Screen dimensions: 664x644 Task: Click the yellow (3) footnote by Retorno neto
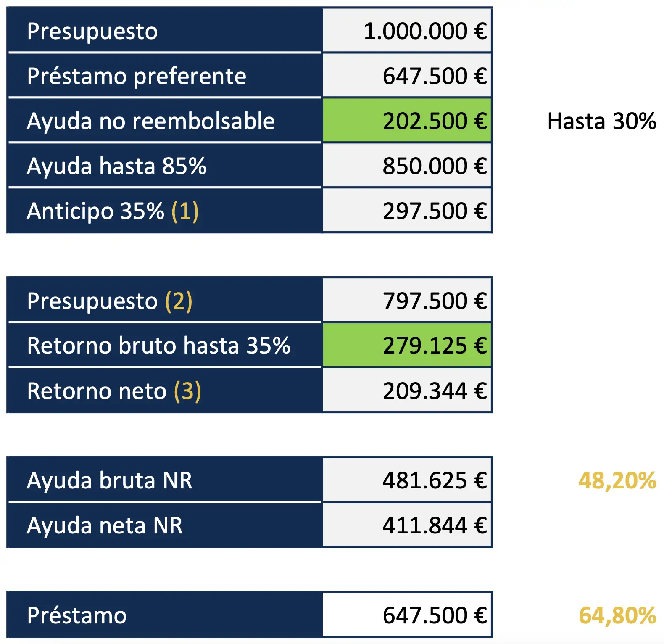click(x=187, y=391)
